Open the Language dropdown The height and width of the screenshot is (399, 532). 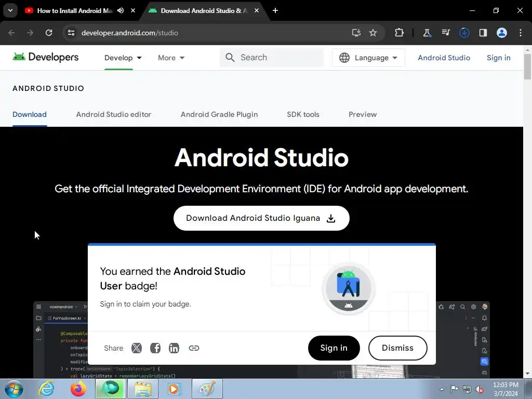[x=368, y=58]
